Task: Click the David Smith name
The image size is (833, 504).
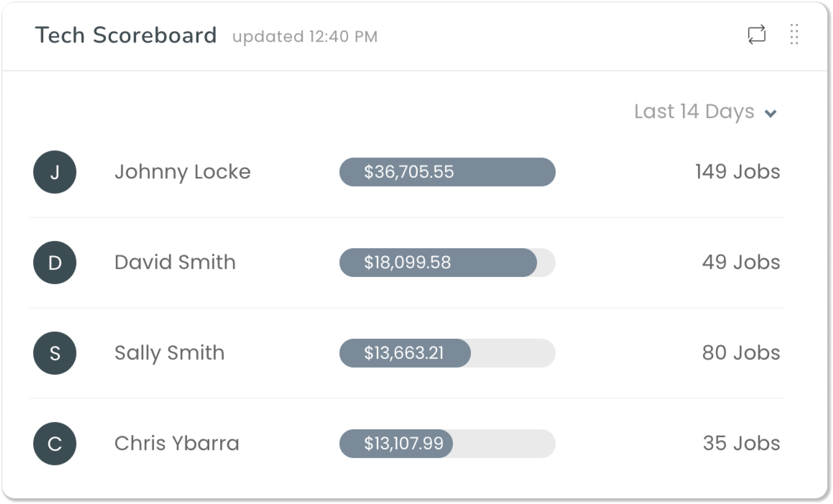Action: pos(175,262)
